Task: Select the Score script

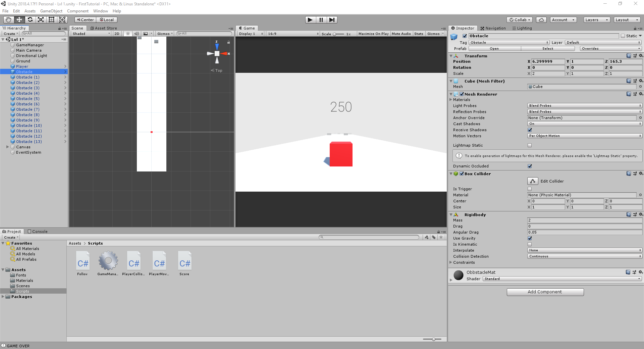Action: click(x=184, y=263)
